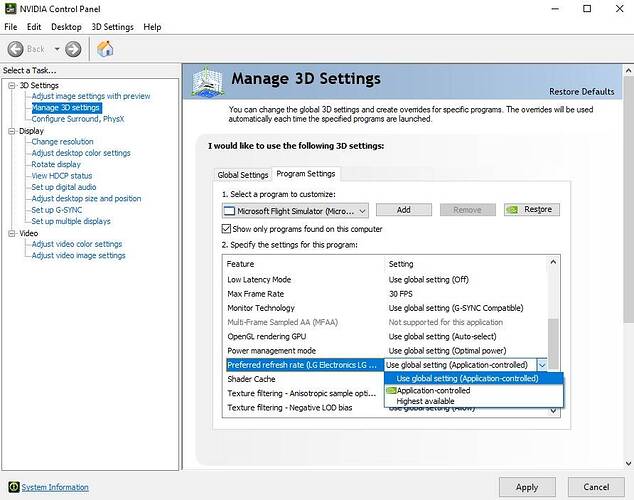Screen dimensions: 634x500
Task: Click the main page scroll down arrow
Action: pos(628,463)
